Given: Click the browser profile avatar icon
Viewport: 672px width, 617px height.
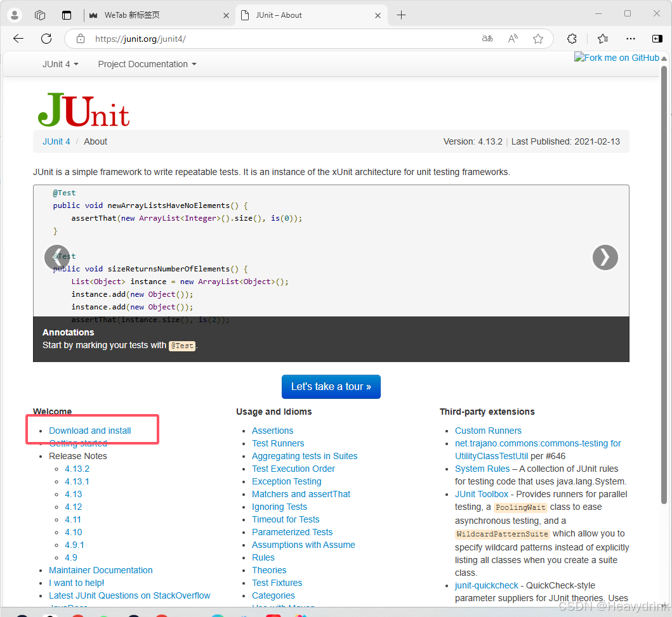Looking at the screenshot, I should coord(15,15).
